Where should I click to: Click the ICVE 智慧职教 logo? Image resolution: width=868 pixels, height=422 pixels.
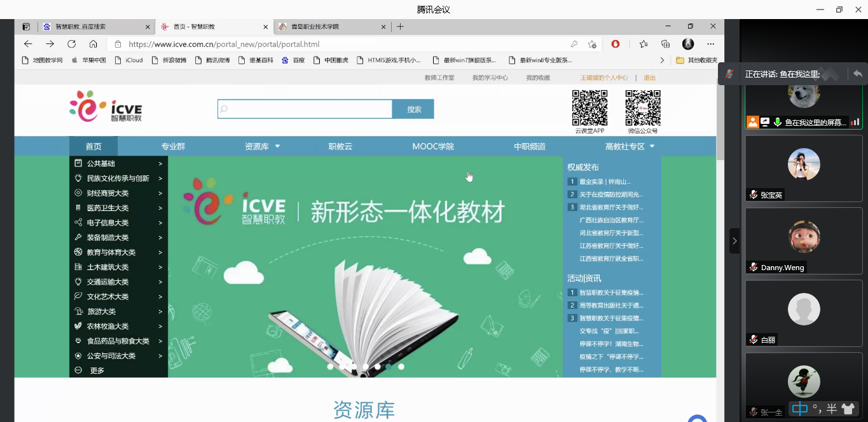click(x=106, y=106)
